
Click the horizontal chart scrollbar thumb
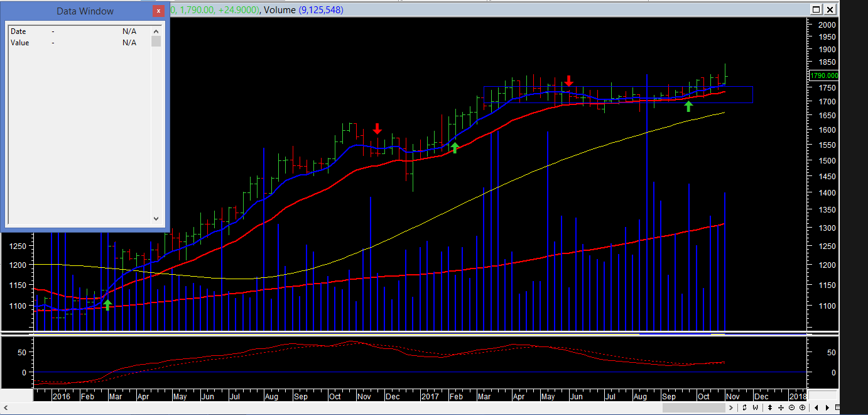[694, 407]
